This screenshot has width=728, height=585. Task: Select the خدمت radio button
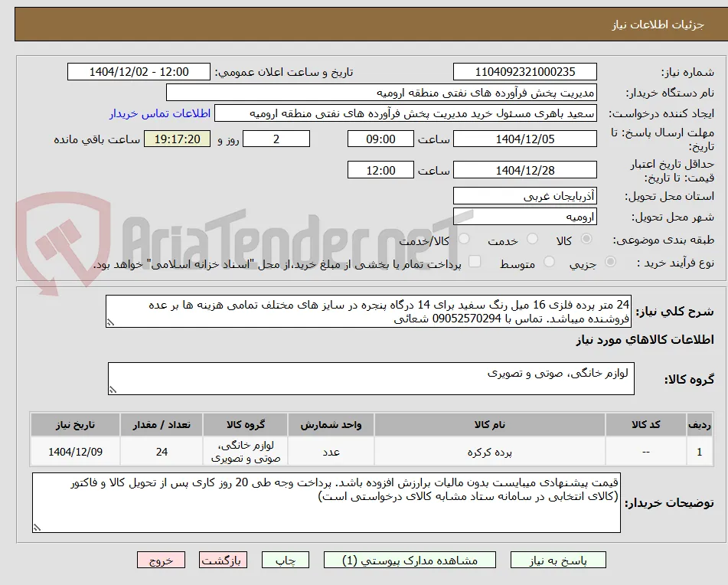click(x=532, y=239)
